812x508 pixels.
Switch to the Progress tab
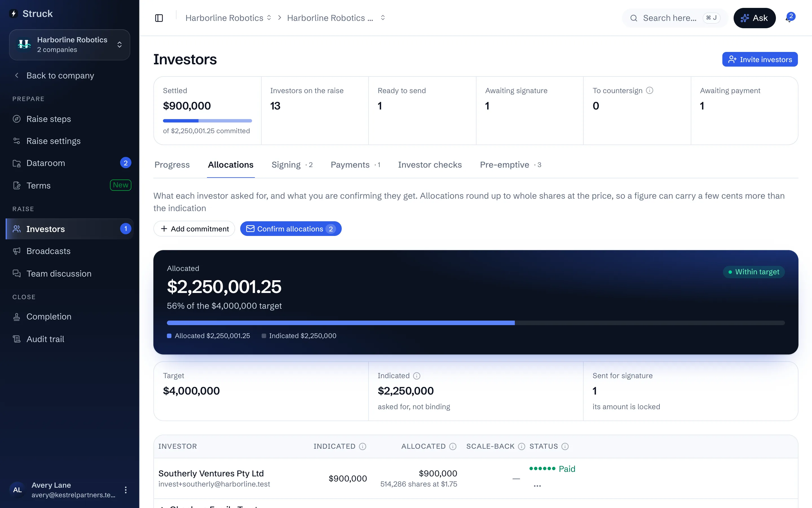(x=172, y=165)
